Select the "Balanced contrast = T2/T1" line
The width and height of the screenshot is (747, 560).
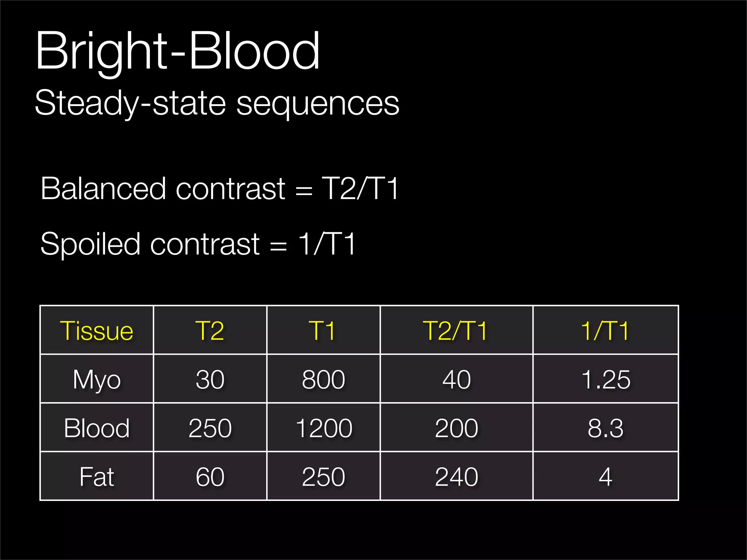point(220,188)
